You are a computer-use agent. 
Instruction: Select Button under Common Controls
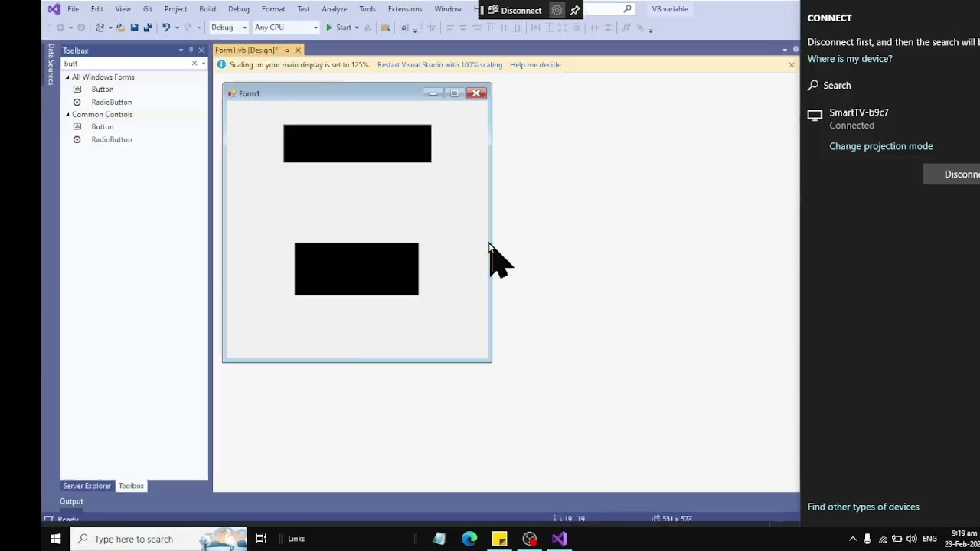tap(103, 127)
